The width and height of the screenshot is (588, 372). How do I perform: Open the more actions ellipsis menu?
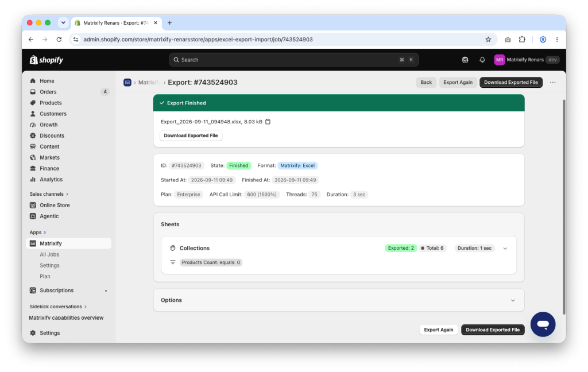(553, 83)
